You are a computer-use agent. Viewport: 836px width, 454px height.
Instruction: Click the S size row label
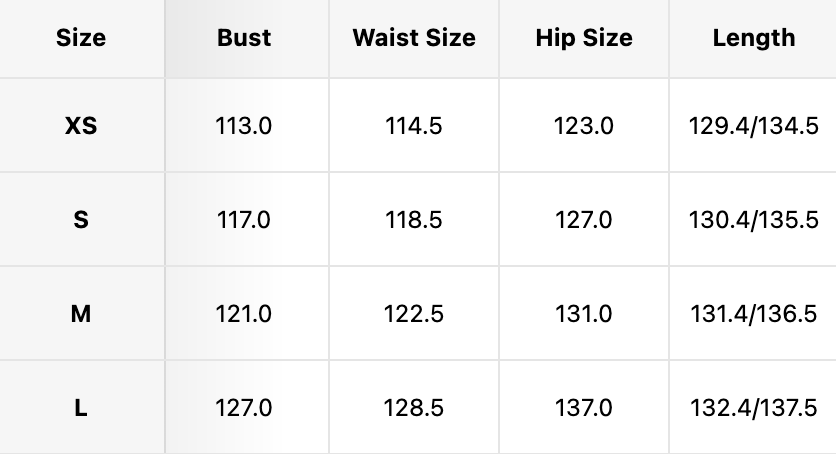[81, 220]
